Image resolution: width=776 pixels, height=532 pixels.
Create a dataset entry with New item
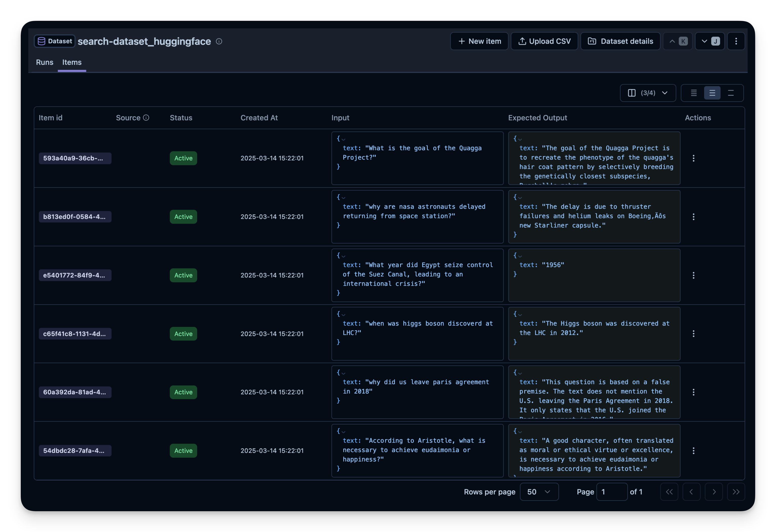479,41
